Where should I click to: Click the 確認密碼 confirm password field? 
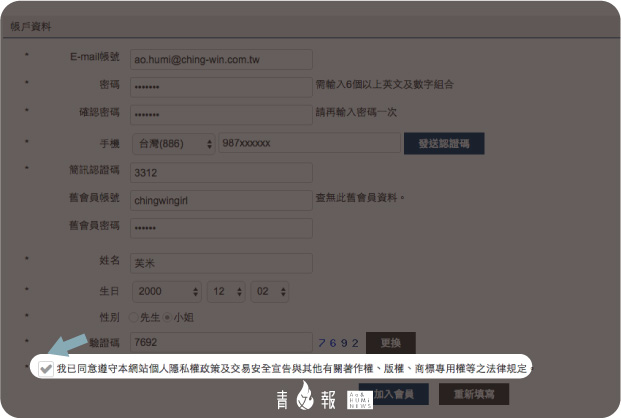point(221,113)
